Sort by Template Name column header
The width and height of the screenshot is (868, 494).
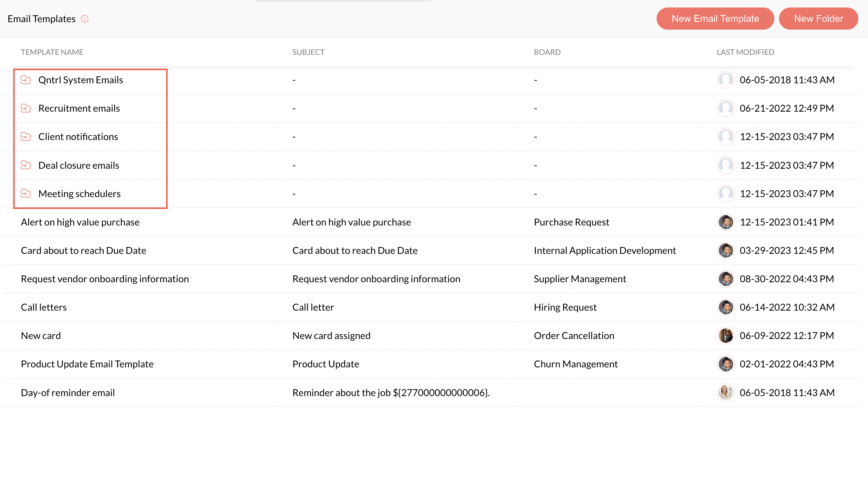[x=52, y=52]
